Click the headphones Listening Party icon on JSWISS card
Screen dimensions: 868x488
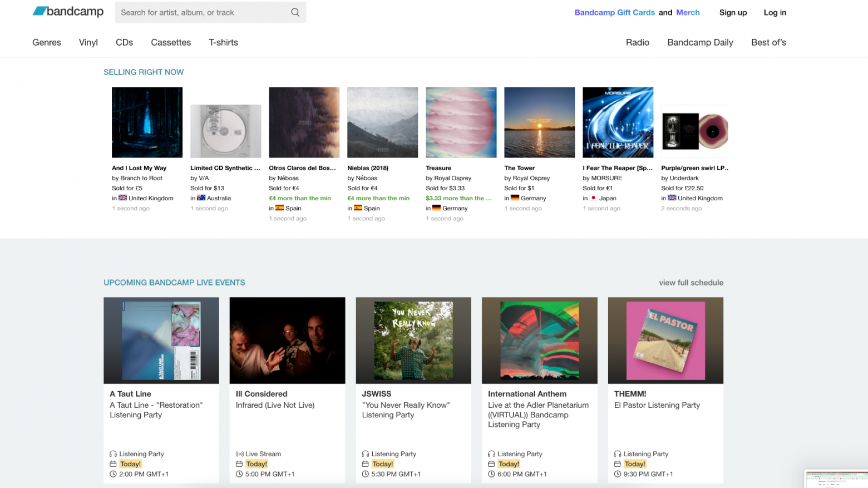pyautogui.click(x=366, y=454)
